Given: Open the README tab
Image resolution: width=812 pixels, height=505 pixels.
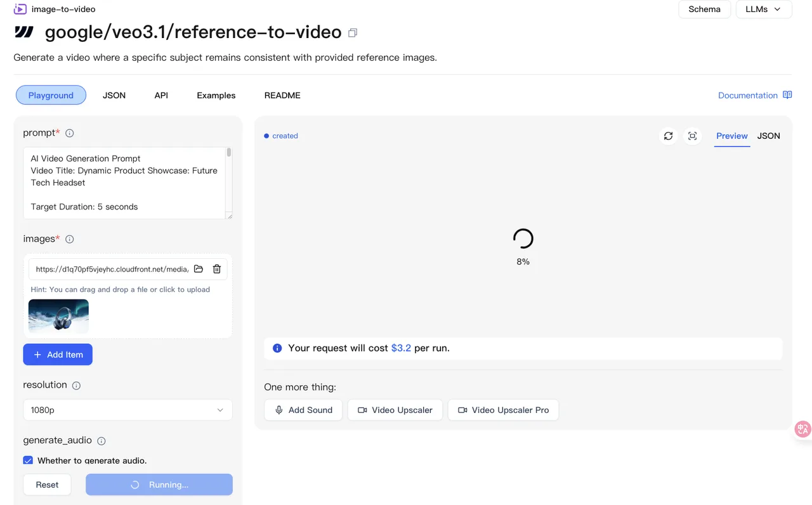Looking at the screenshot, I should (282, 95).
